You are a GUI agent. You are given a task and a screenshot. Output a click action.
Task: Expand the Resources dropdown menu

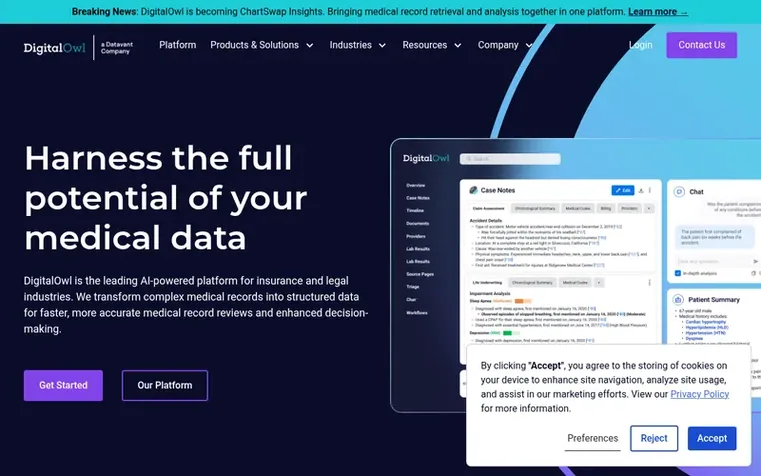pos(431,45)
